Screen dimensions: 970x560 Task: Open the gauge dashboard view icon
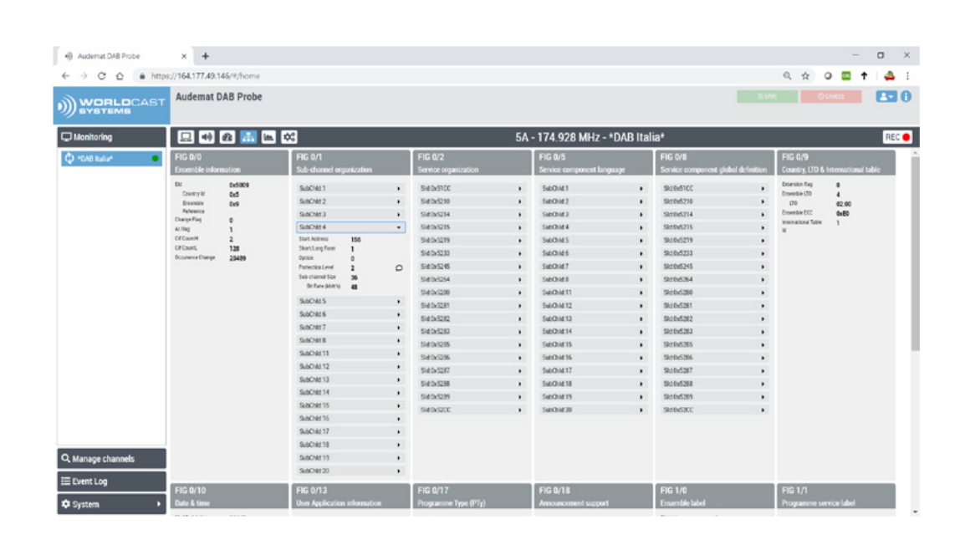click(227, 137)
